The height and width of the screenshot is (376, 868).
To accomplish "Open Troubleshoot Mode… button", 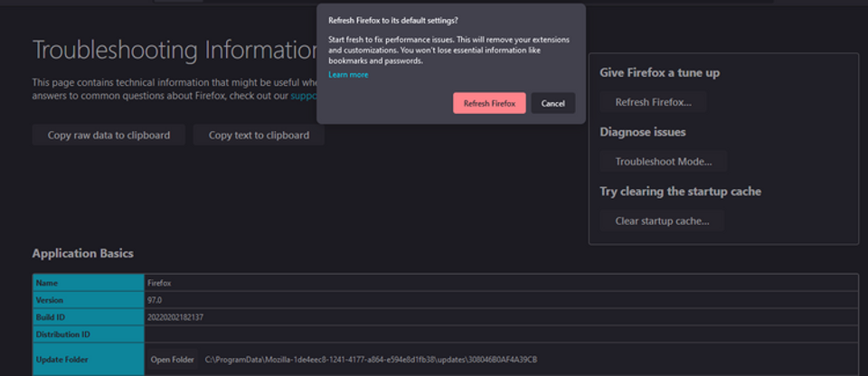I will coord(663,161).
